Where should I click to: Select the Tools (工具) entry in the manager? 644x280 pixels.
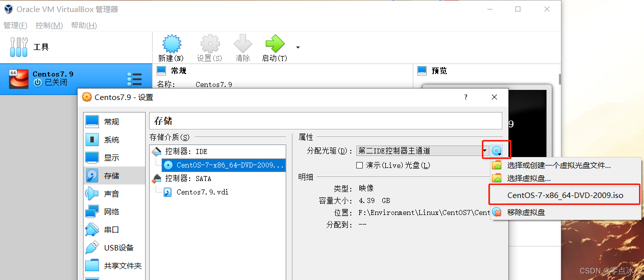76,47
